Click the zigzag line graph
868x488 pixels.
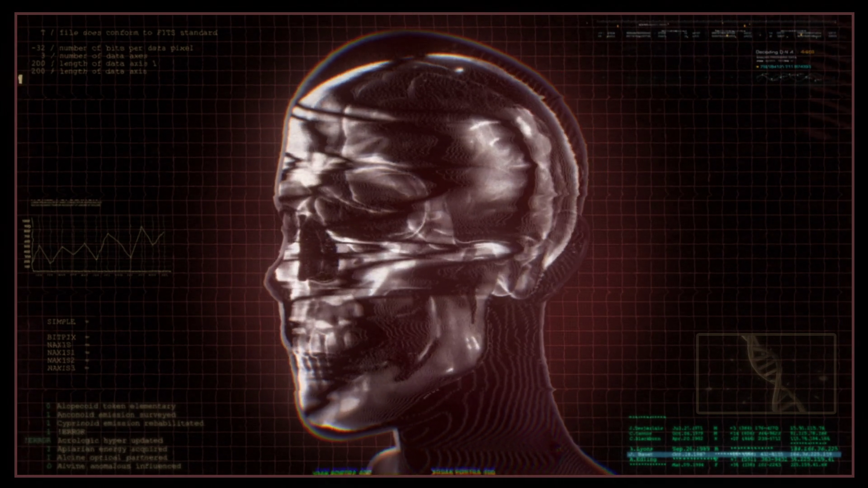coord(97,246)
